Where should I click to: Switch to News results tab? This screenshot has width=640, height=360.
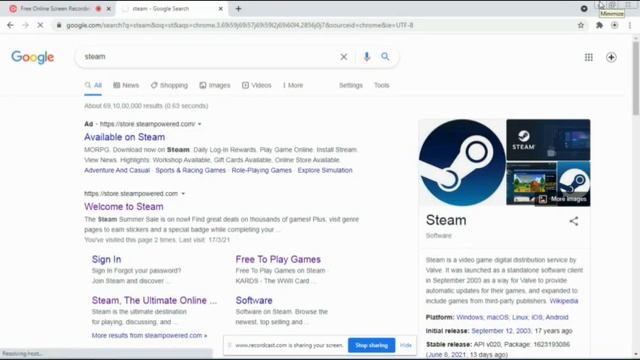tap(126, 85)
